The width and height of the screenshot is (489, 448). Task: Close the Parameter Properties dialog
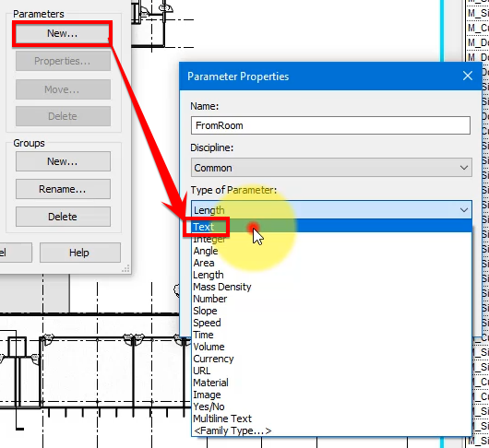468,76
